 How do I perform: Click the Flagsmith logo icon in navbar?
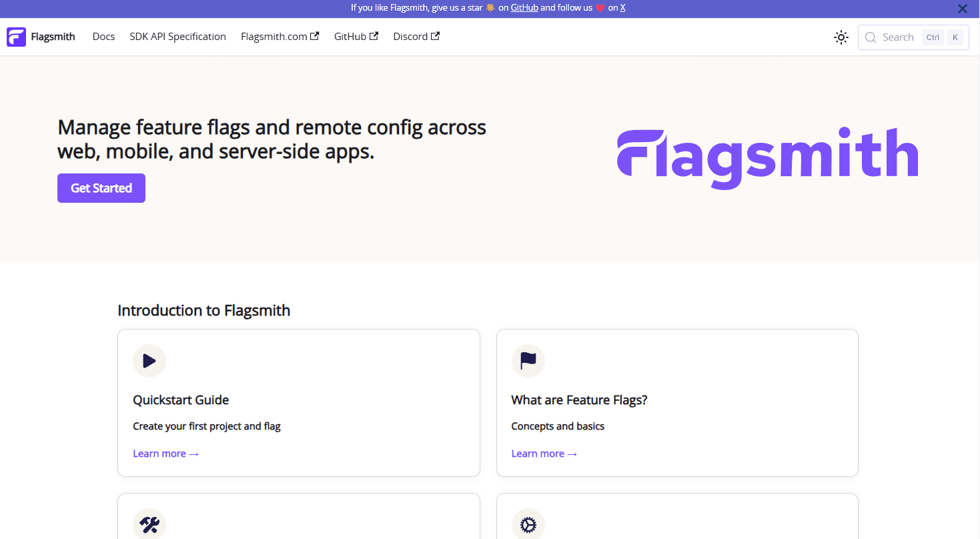click(x=16, y=37)
